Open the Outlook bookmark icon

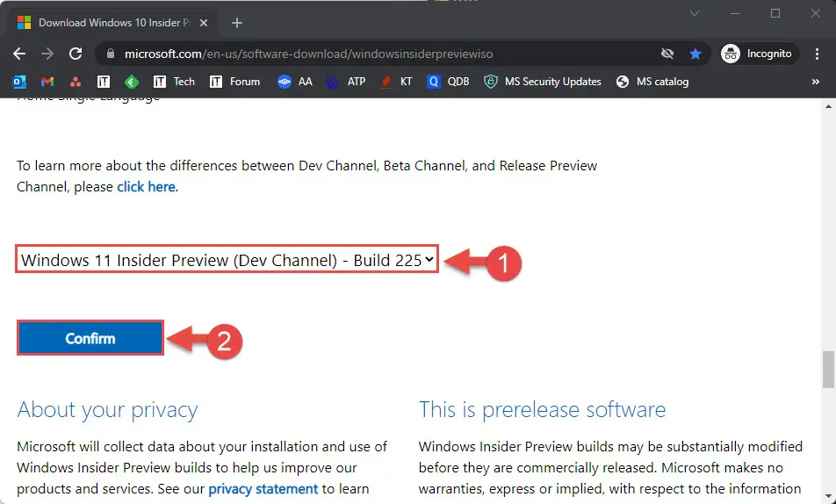(19, 82)
